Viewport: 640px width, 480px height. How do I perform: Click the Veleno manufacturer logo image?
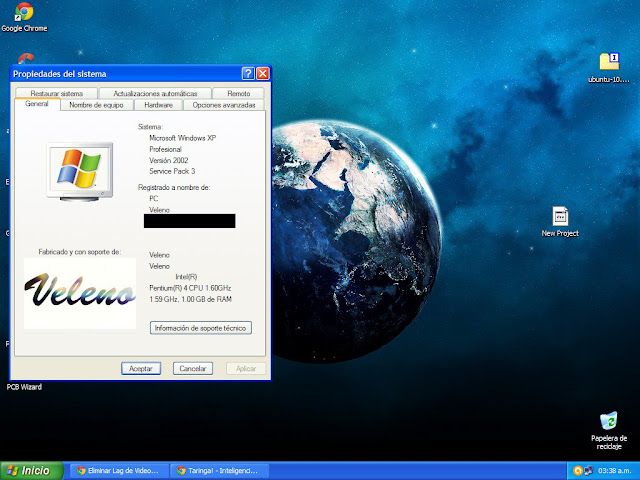point(80,293)
